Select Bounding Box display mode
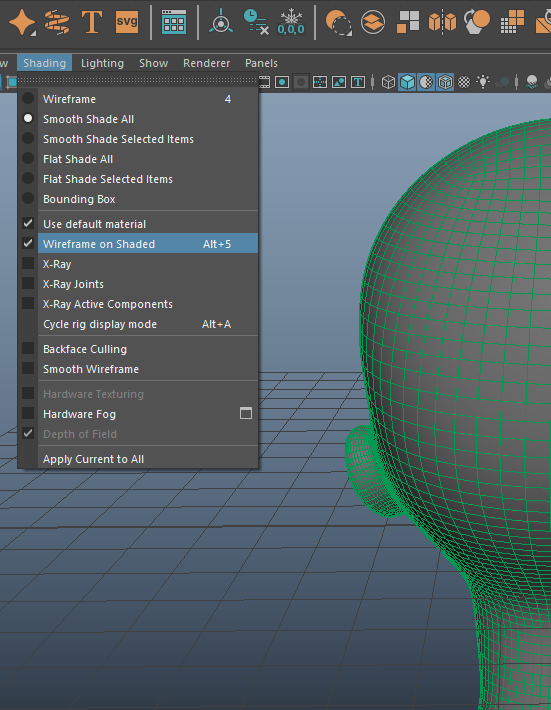The height and width of the screenshot is (710, 551). click(x=138, y=198)
